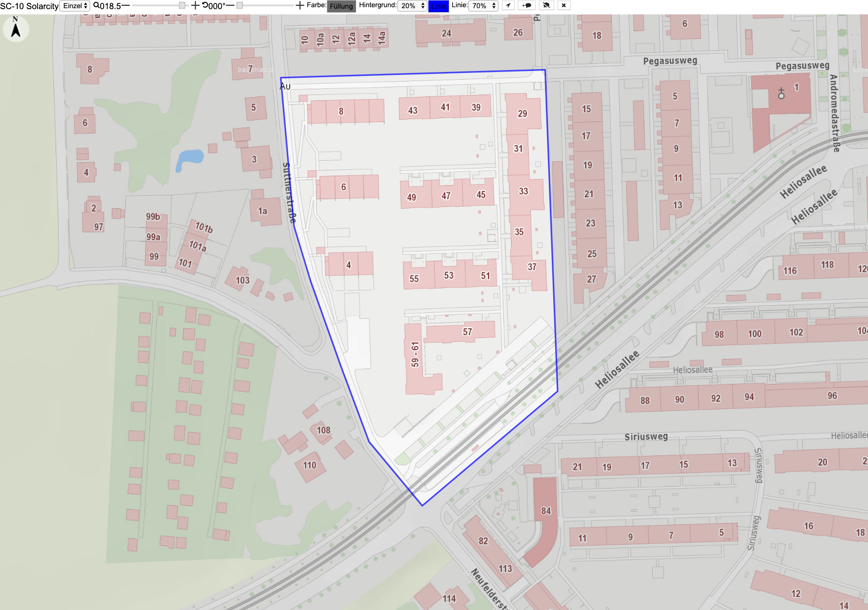Click the SC-10 Solarcity title
Image resolution: width=868 pixels, height=610 pixels.
(x=29, y=6)
